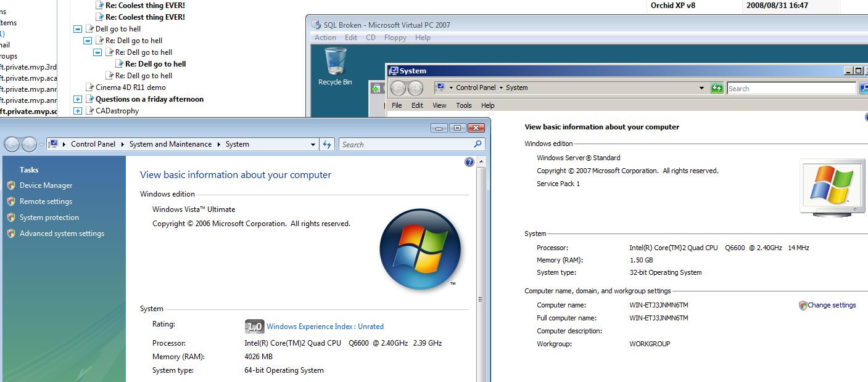Click the help question mark icon in Vista System window
This screenshot has width=868, height=382.
(469, 162)
